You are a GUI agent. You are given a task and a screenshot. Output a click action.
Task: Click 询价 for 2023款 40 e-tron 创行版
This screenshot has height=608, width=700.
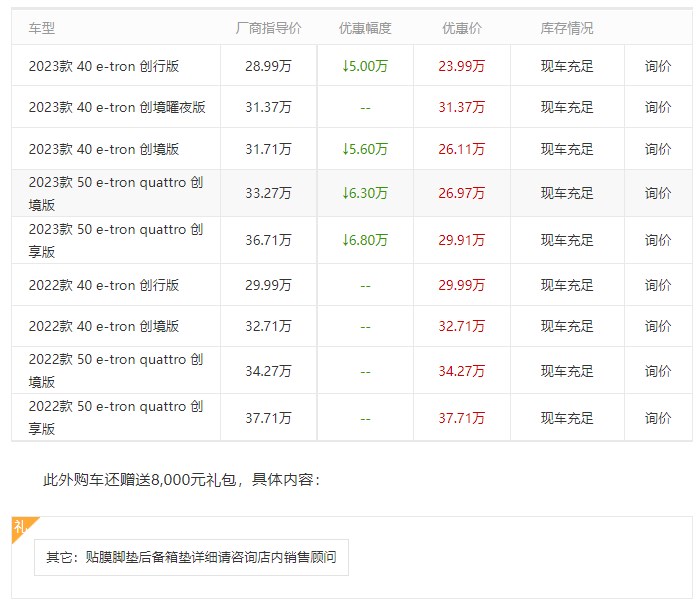click(x=658, y=66)
